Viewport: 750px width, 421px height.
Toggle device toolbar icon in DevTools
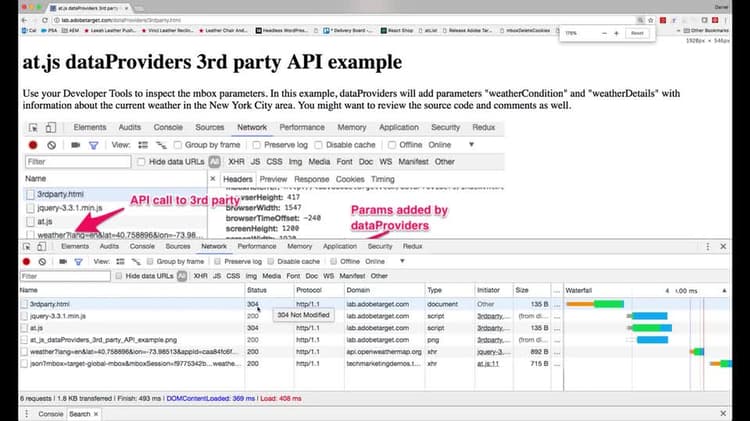(42, 246)
